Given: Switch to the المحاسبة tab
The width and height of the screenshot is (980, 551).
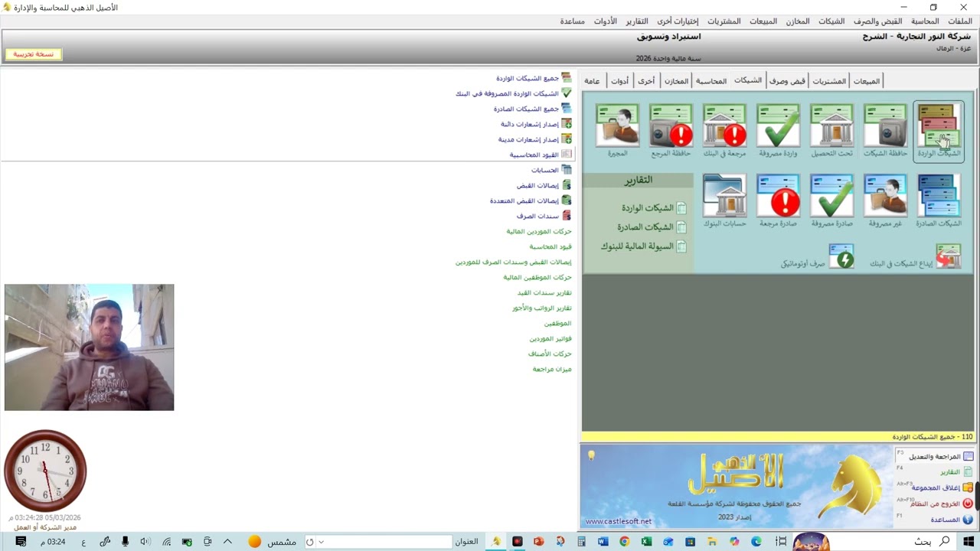Looking at the screenshot, I should (x=711, y=81).
